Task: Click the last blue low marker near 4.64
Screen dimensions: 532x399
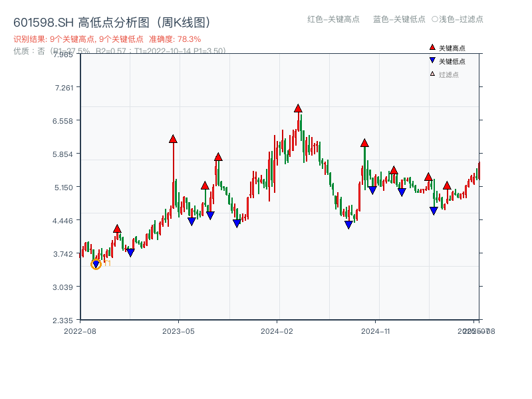Action: [434, 211]
